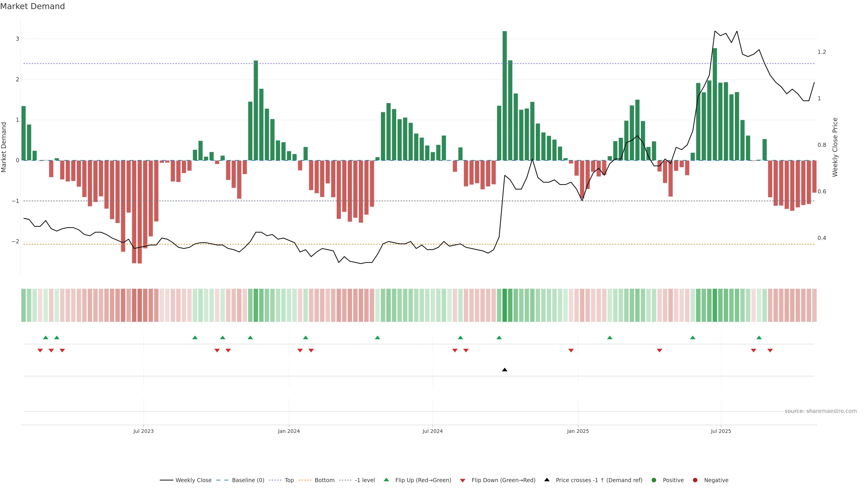
Task: Click the red Negative legend dot
Action: tap(695, 480)
